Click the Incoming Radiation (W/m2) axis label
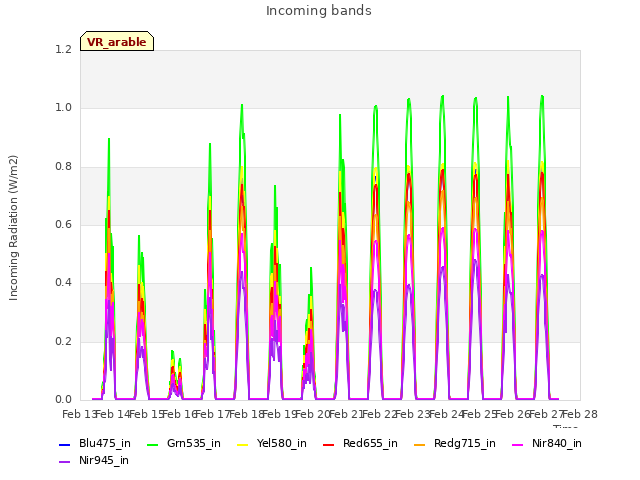Viewport: 640px width, 480px height. click(x=13, y=228)
